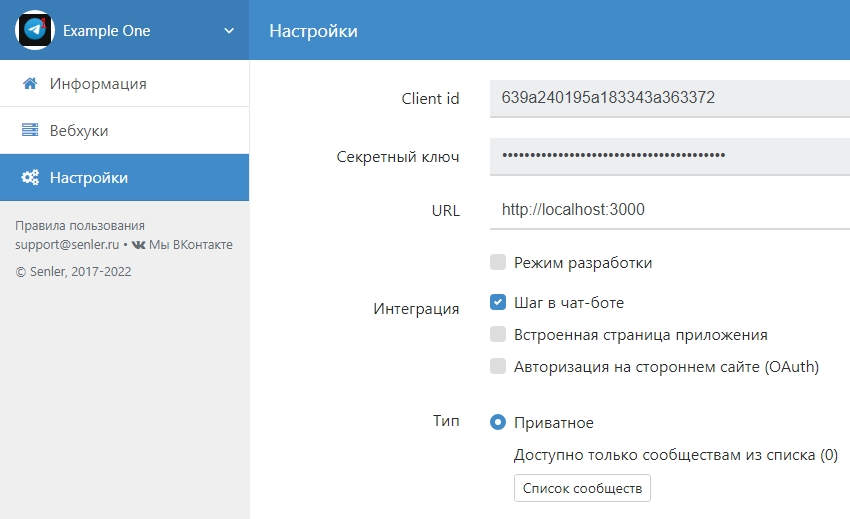Click the gears icon beside Настройки
This screenshot has height=519, width=850.
pos(30,178)
